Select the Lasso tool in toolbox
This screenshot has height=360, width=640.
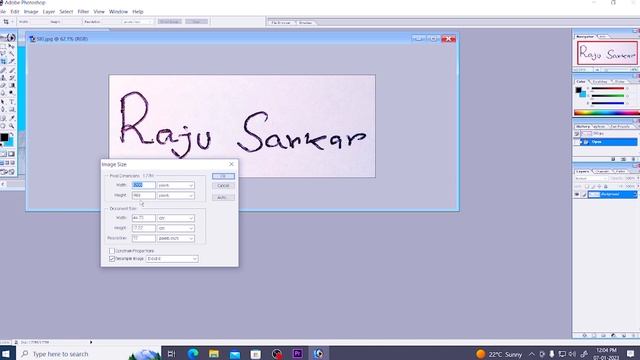(3, 53)
